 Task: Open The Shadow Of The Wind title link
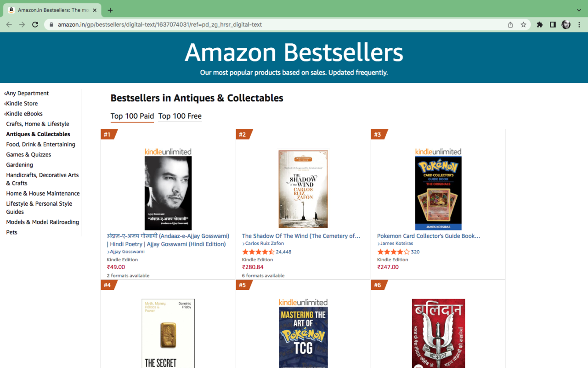click(301, 236)
